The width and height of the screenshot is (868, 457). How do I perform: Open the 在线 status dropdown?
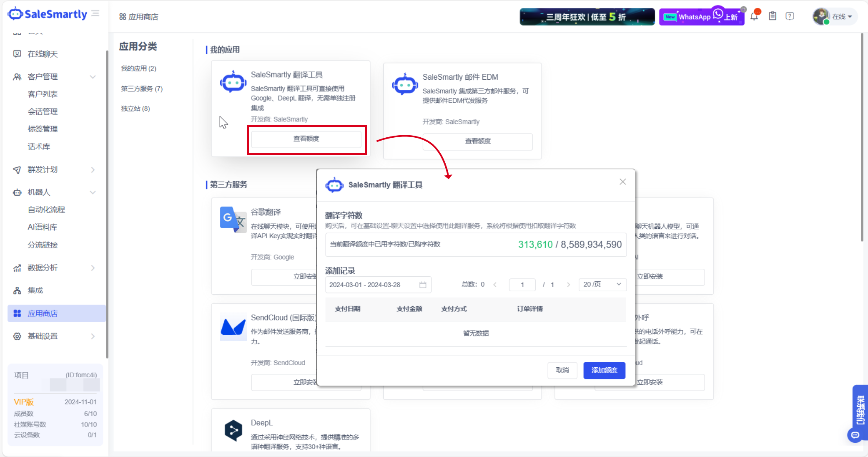pyautogui.click(x=842, y=17)
